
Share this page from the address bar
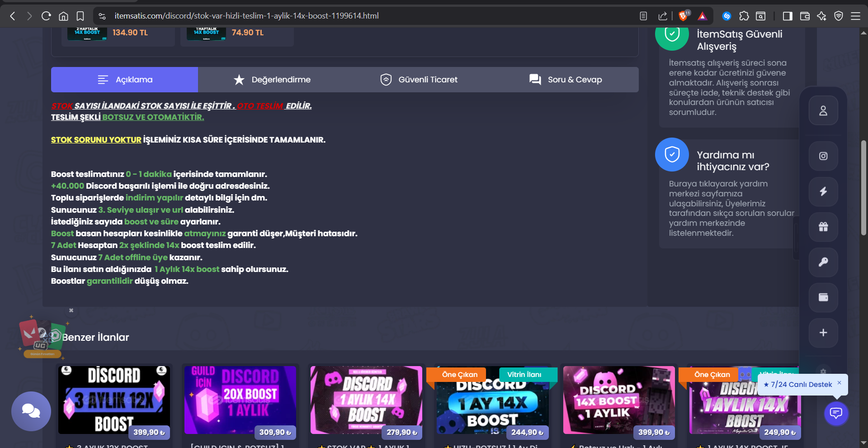[663, 16]
